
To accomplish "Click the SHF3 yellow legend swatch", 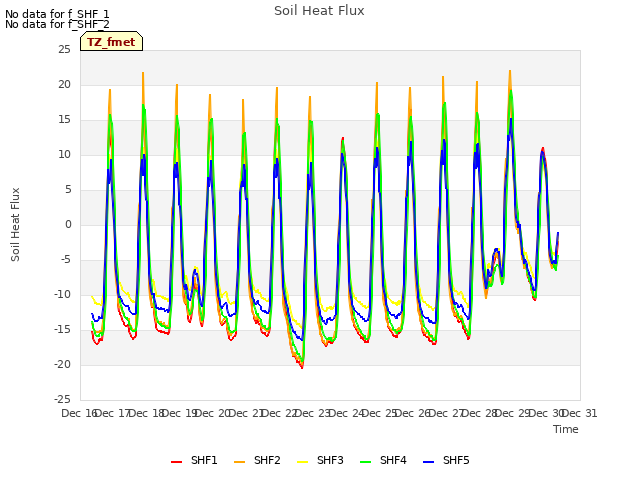I will (302, 462).
